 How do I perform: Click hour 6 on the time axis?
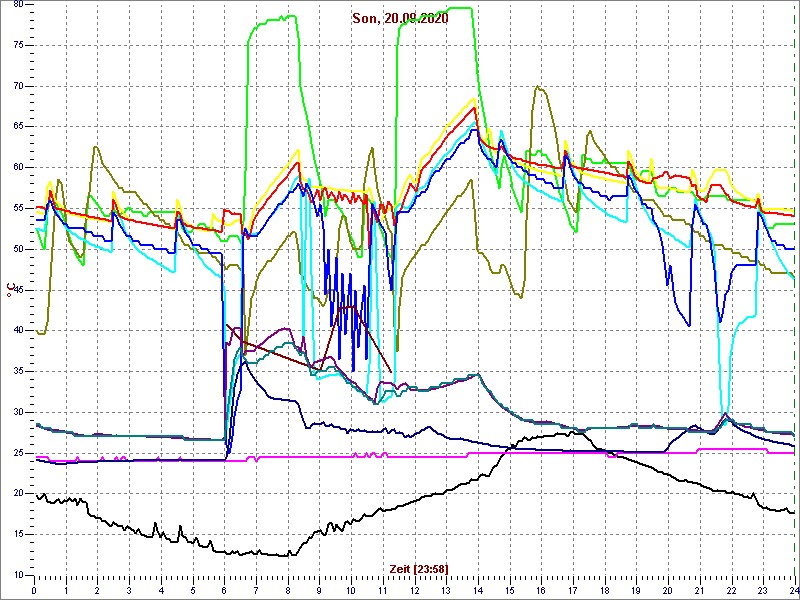click(x=224, y=590)
